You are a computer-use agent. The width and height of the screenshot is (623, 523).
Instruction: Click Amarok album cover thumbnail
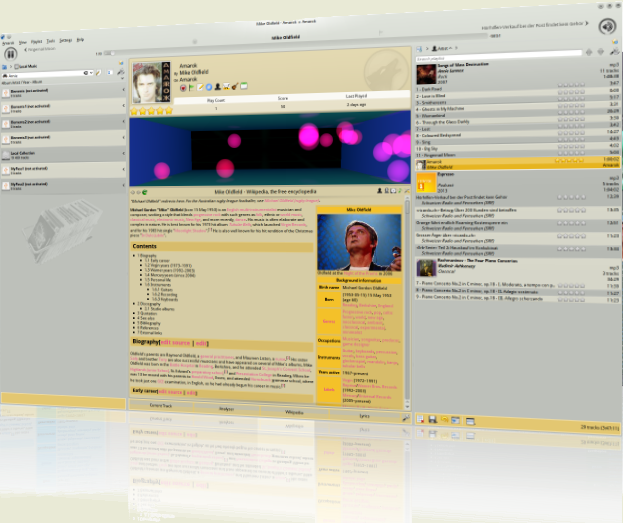tap(151, 82)
